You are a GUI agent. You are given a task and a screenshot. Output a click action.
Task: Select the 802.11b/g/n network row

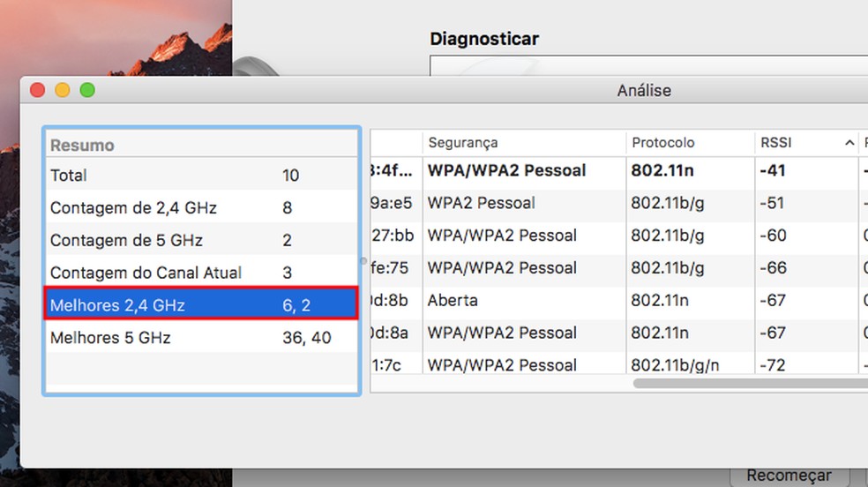pos(617,364)
